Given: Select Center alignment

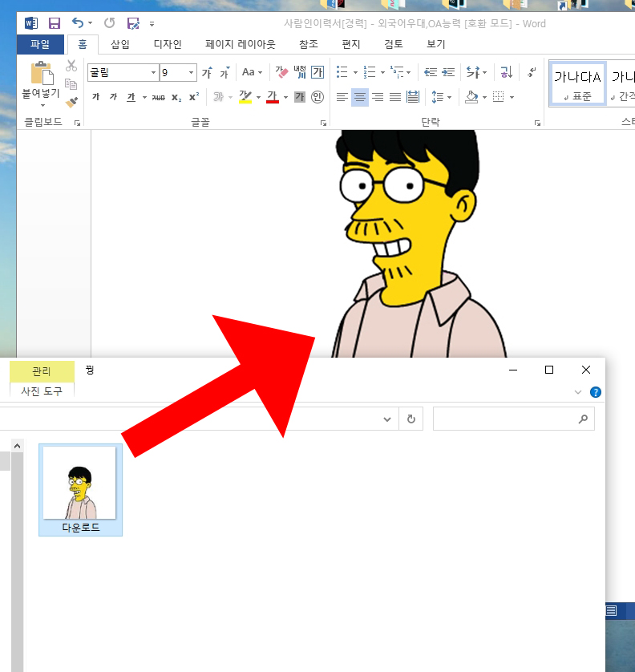Looking at the screenshot, I should tap(360, 97).
